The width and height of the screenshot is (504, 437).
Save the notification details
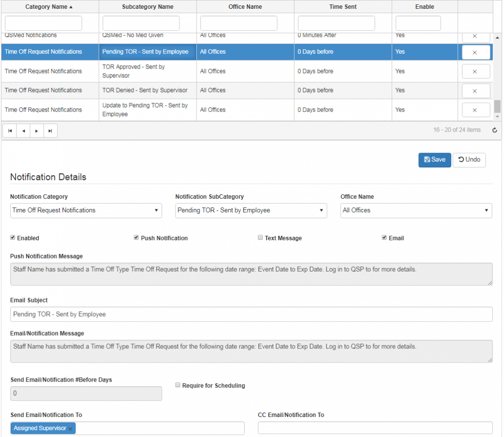435,160
